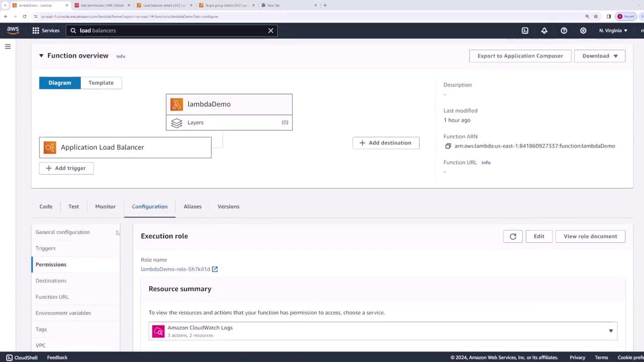Image resolution: width=644 pixels, height=362 pixels.
Task: Select the Configuration tab
Action: coord(149,207)
